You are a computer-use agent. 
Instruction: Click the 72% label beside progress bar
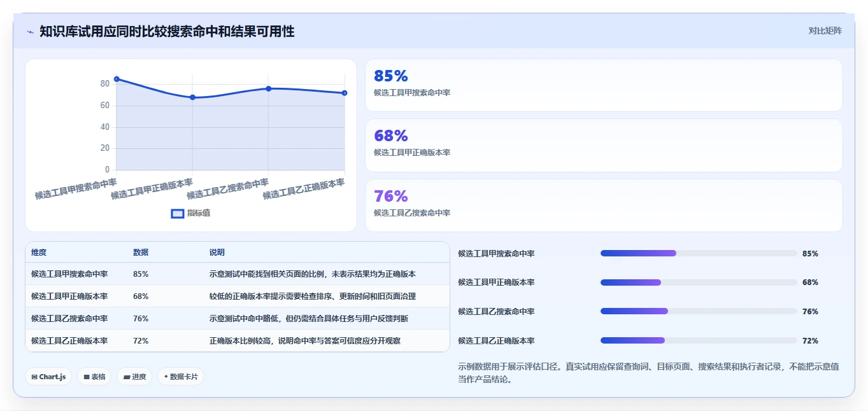click(810, 340)
